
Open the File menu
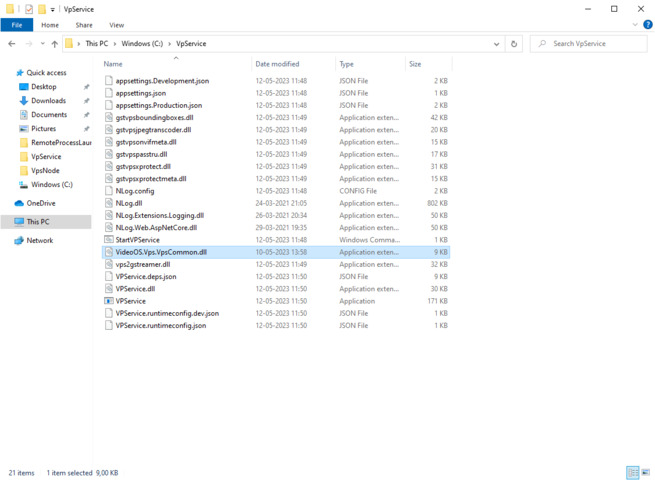16,25
